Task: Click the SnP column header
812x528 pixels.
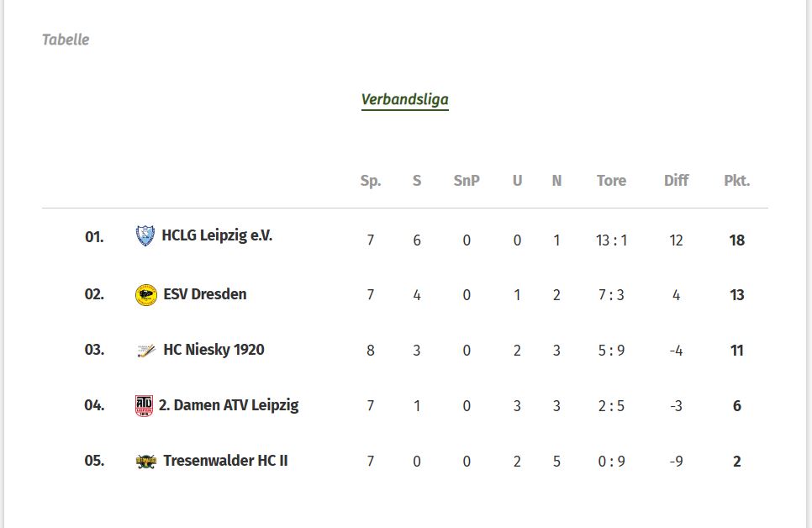Action: pos(467,180)
